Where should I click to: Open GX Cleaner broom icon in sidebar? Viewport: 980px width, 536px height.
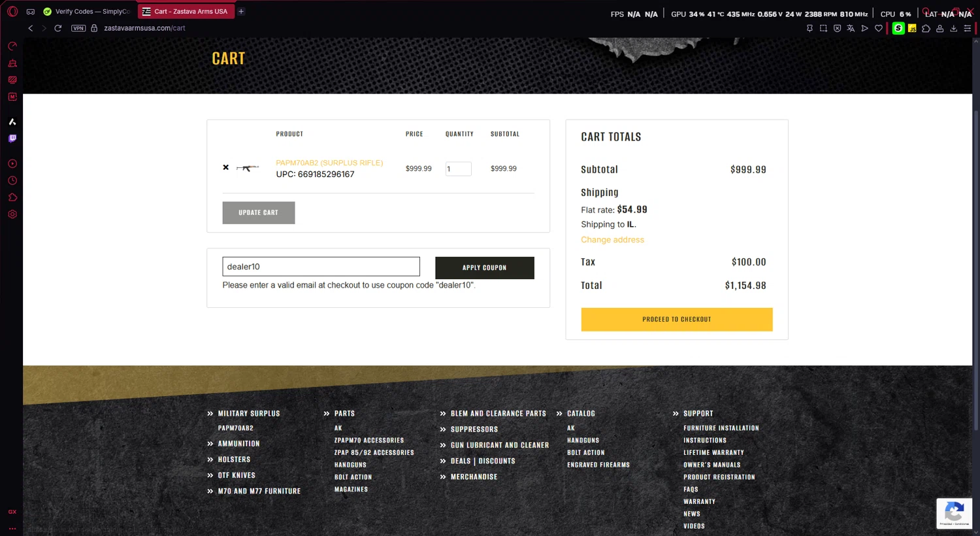tap(12, 63)
